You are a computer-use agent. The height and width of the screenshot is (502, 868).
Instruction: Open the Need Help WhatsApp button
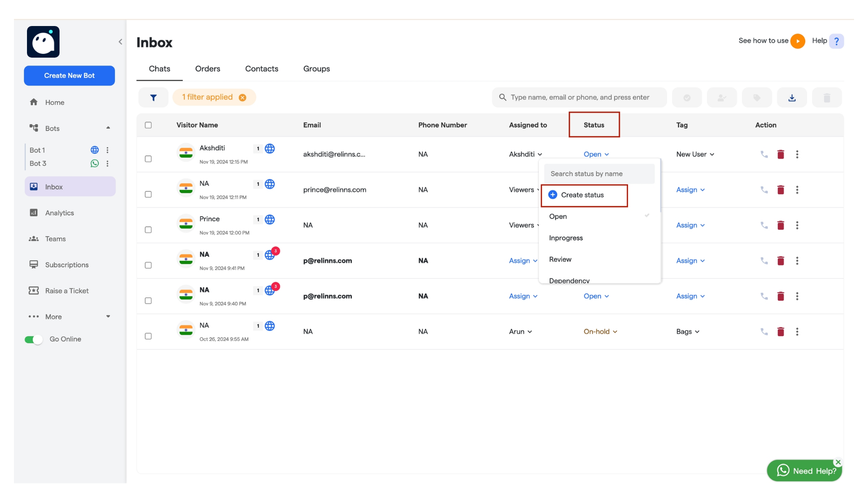pos(805,471)
